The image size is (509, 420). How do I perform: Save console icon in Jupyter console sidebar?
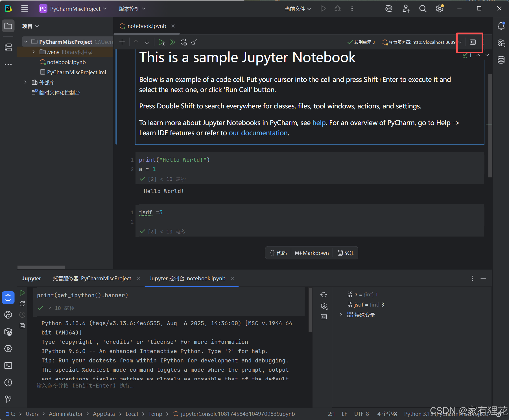(x=22, y=326)
